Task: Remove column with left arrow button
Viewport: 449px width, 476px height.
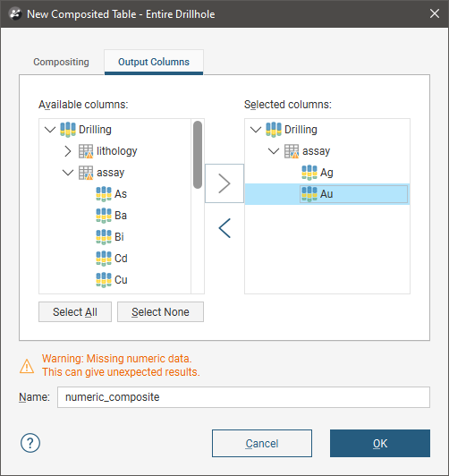Action: pyautogui.click(x=224, y=228)
